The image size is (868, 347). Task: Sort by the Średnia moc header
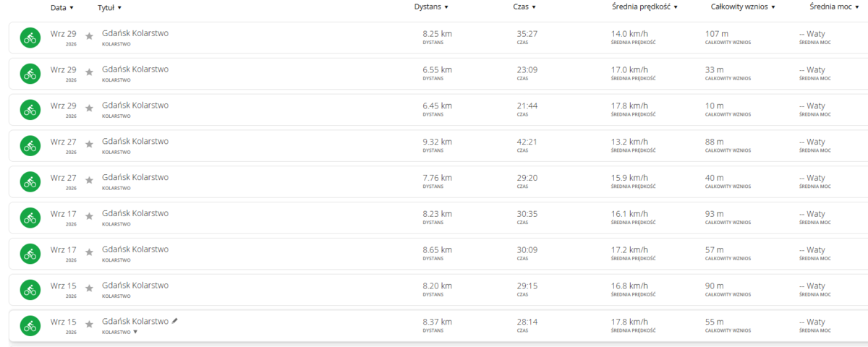(834, 7)
